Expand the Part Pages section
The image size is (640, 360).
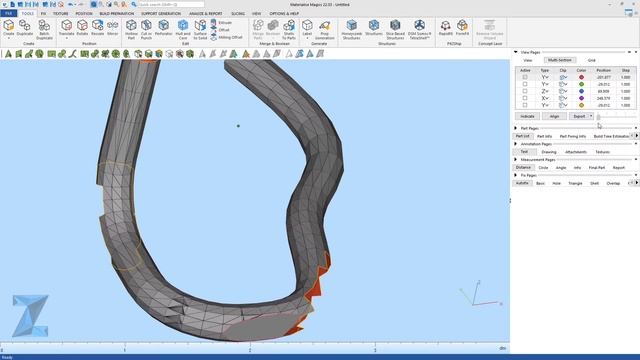(516, 128)
